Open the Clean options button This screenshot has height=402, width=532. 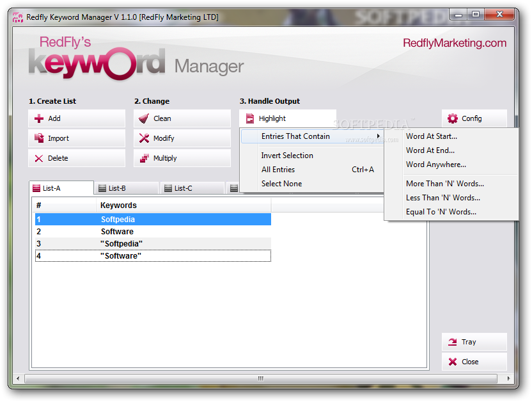click(182, 118)
